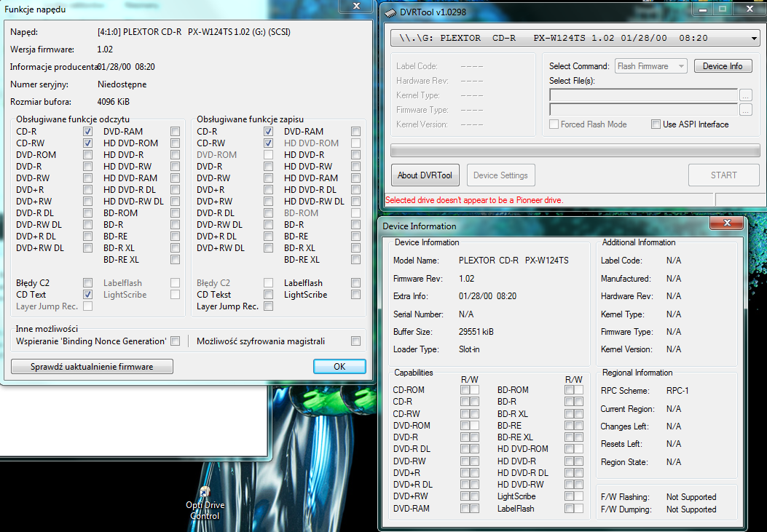This screenshot has width=767, height=532.
Task: Check the BD-R write function checkbox
Action: (355, 225)
